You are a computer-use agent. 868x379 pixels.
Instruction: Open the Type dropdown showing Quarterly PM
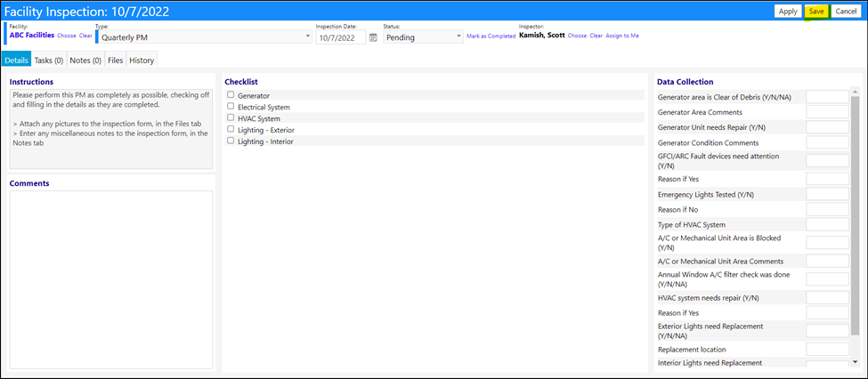point(205,37)
